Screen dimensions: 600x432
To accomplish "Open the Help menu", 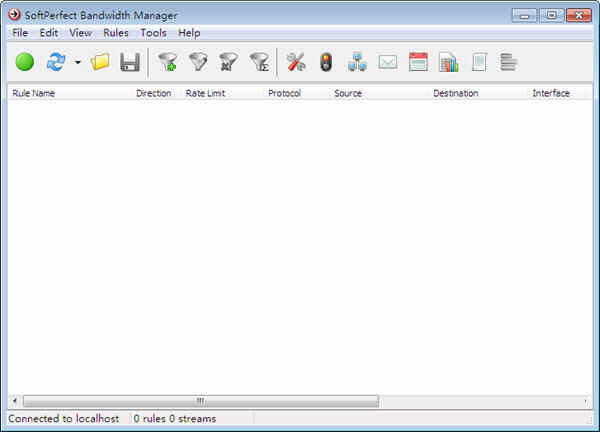I will coord(189,33).
